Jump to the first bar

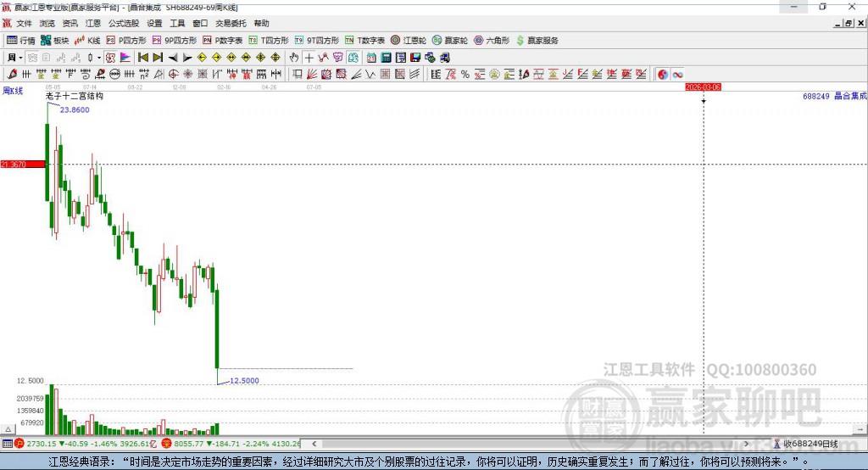[x=142, y=58]
